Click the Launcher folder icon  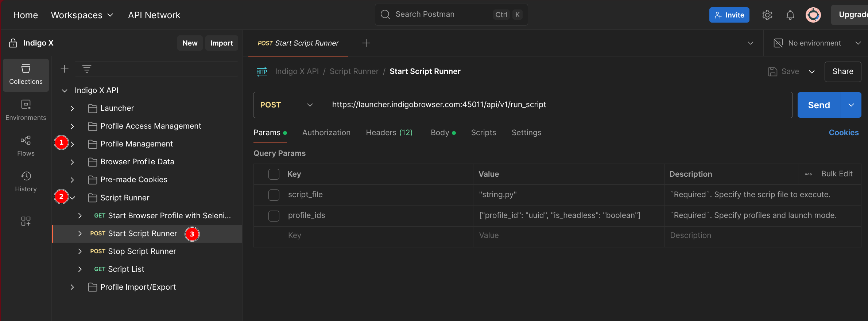click(93, 108)
